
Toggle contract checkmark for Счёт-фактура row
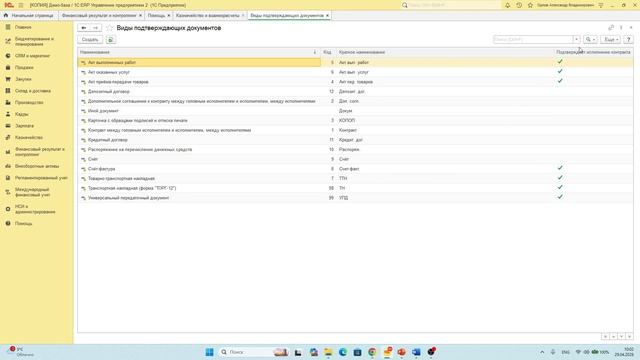click(x=560, y=168)
